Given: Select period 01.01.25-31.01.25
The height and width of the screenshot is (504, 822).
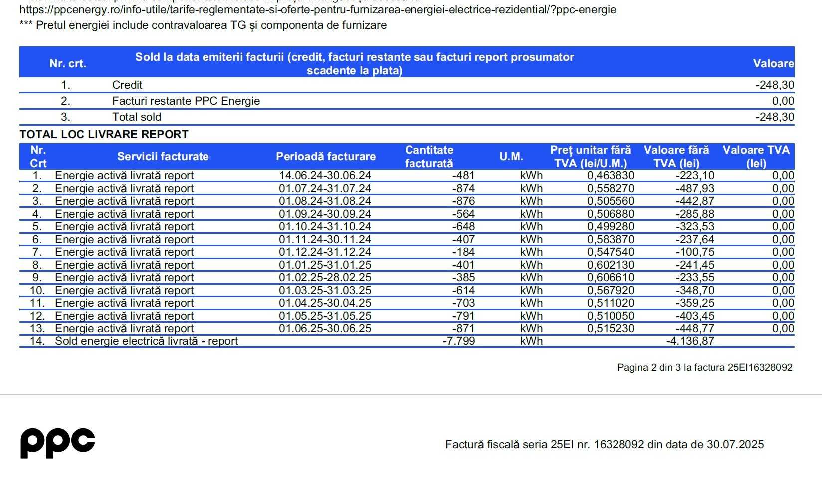Looking at the screenshot, I should (325, 265).
